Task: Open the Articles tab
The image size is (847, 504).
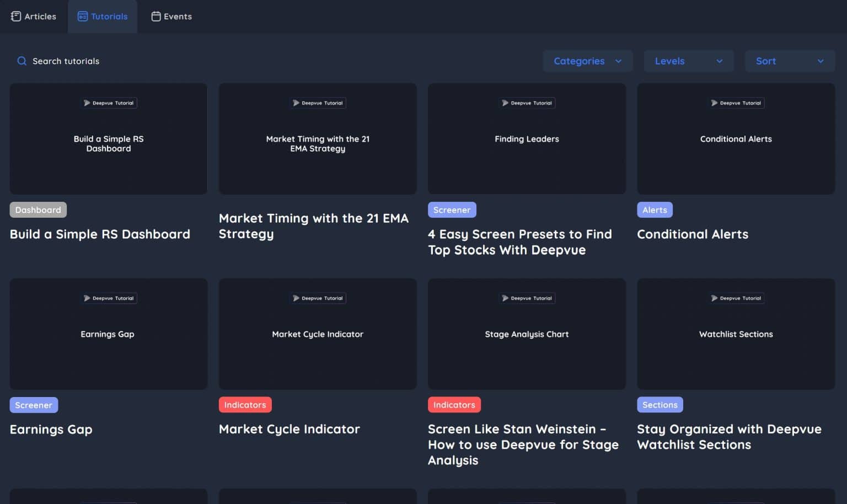Action: pos(34,17)
